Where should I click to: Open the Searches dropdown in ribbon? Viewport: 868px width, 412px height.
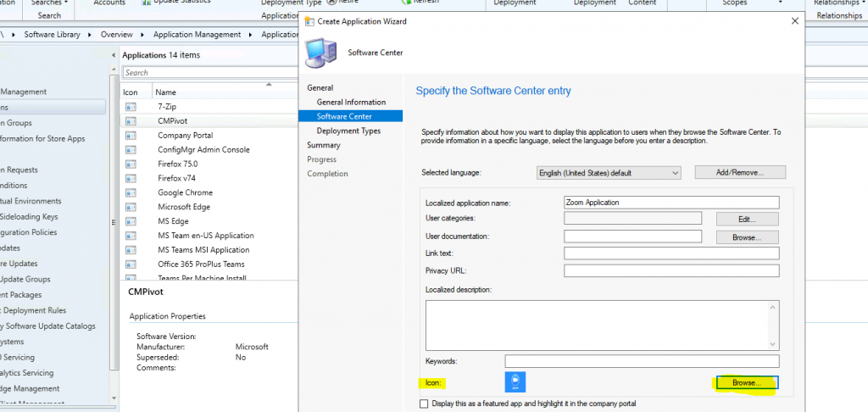49,3
